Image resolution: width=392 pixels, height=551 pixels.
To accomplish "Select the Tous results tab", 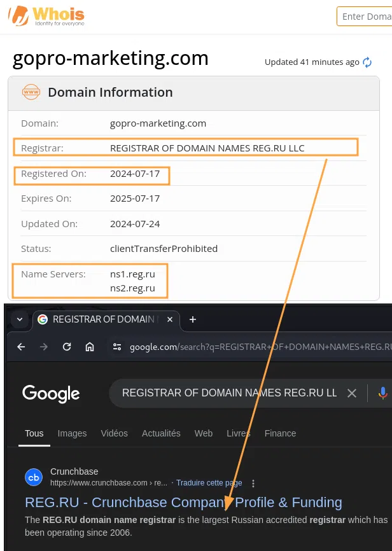I will [34, 433].
